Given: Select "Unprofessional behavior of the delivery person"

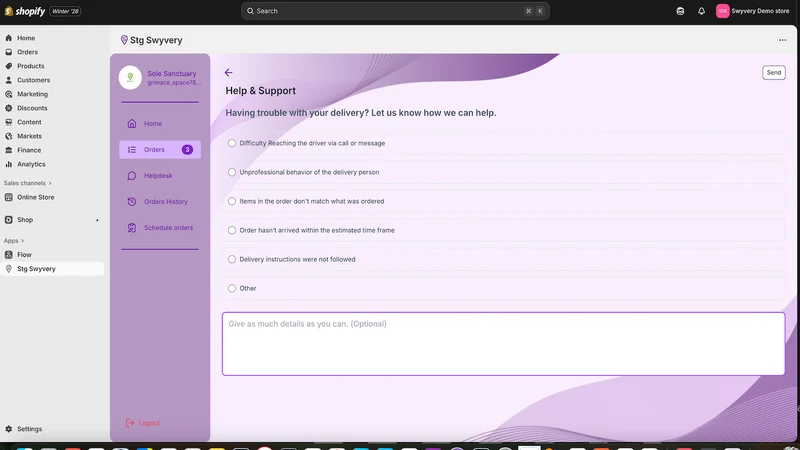Looking at the screenshot, I should tap(232, 172).
